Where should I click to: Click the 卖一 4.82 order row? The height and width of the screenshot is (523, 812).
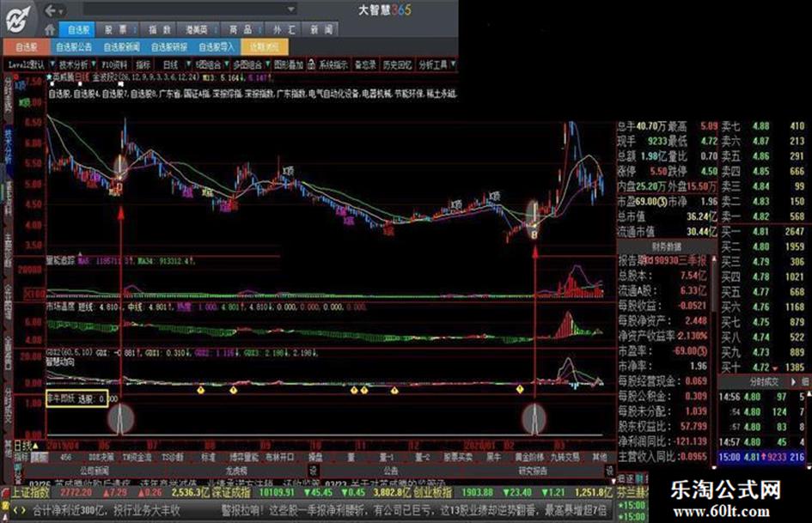click(x=763, y=216)
